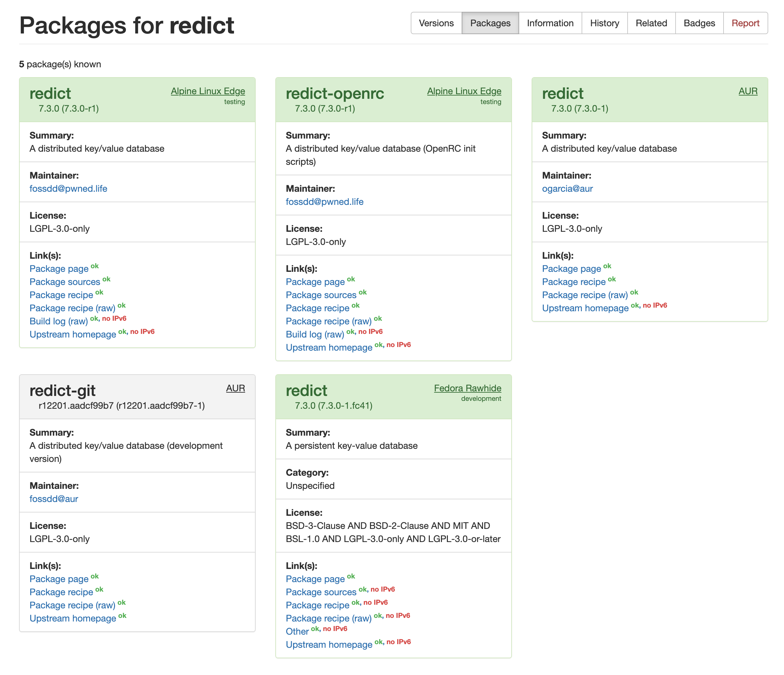The height and width of the screenshot is (675, 784).
Task: Open the Badges tab
Action: point(699,23)
